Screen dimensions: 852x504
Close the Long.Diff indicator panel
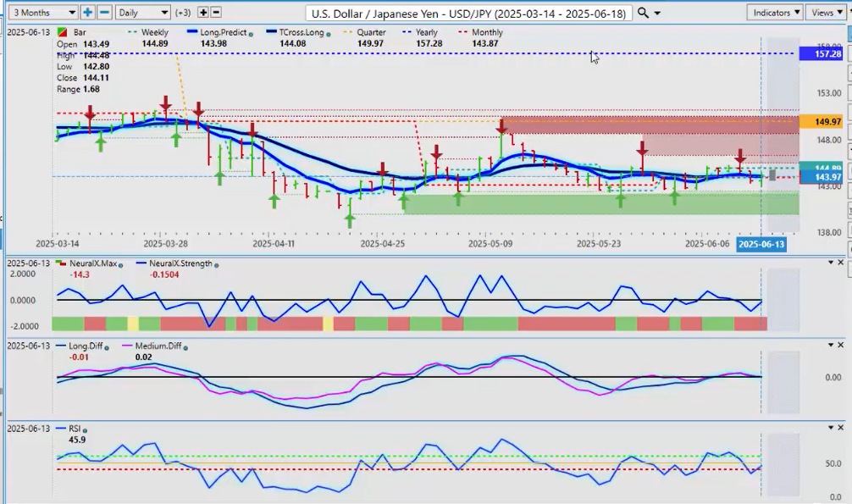click(x=841, y=346)
